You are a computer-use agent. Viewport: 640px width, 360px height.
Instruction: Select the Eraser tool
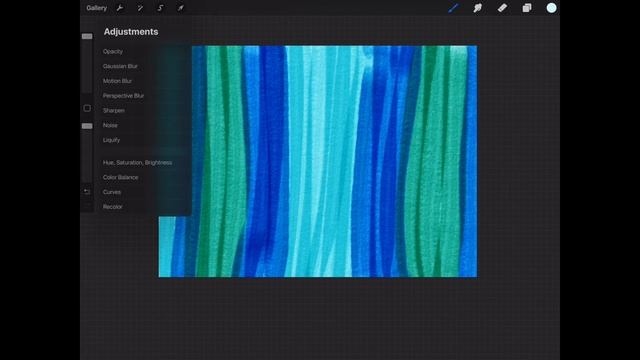tap(502, 8)
